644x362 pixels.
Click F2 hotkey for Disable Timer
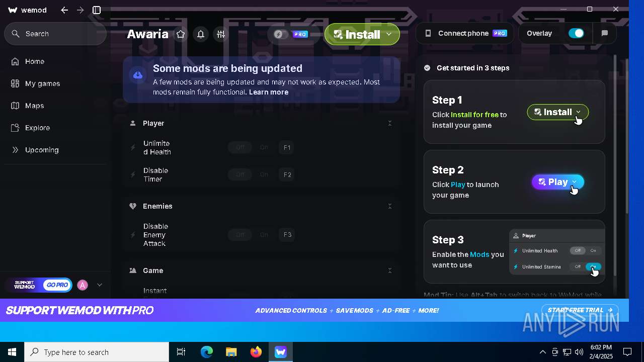pyautogui.click(x=287, y=174)
